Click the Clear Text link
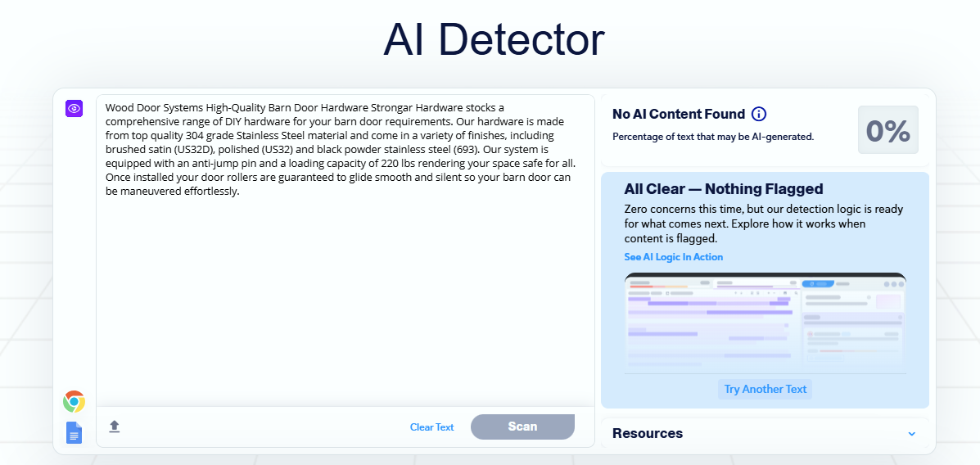The height and width of the screenshot is (465, 980). pos(432,427)
